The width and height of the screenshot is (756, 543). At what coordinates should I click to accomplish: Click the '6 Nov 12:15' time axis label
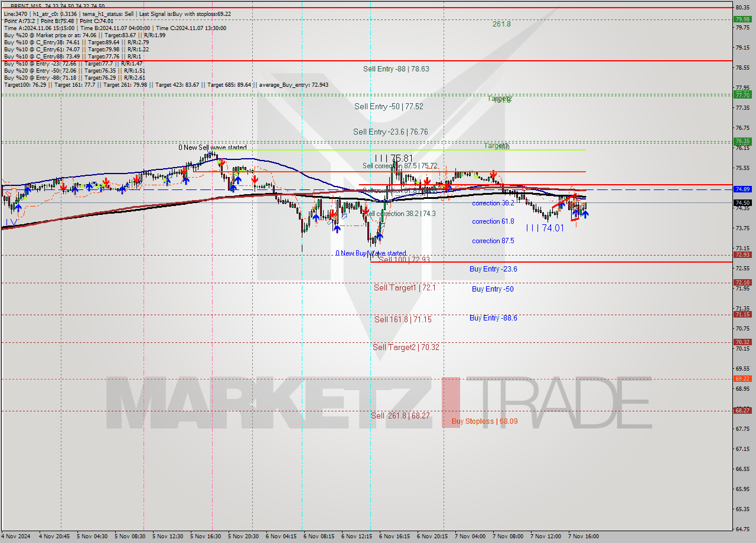[x=357, y=537]
